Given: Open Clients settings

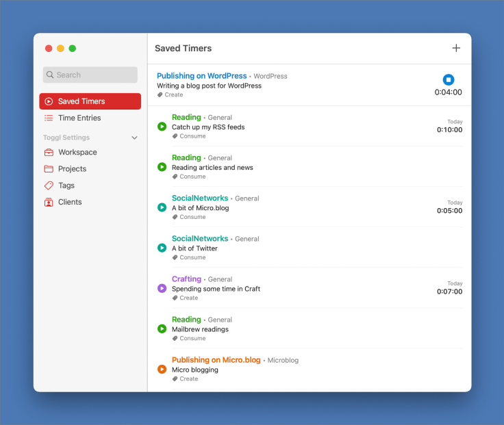Looking at the screenshot, I should (90, 202).
